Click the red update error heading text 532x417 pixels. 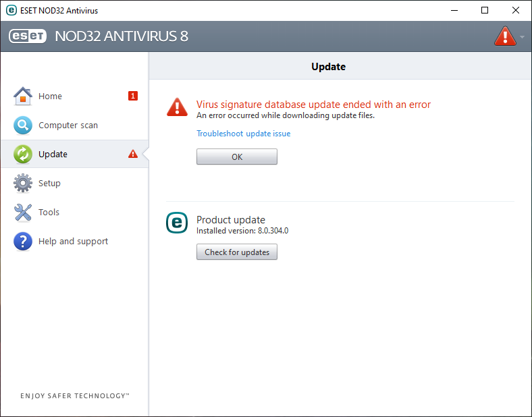pyautogui.click(x=313, y=105)
